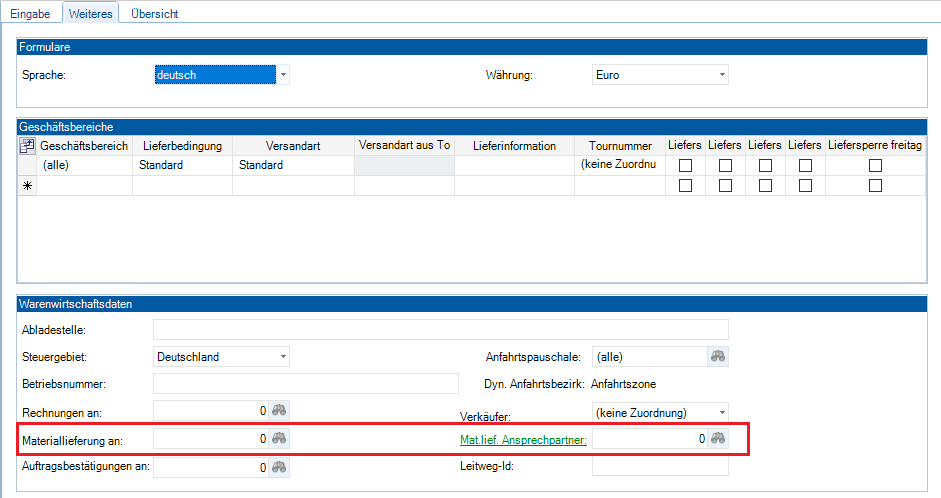
Task: Switch to the Eingabe tab
Action: pyautogui.click(x=30, y=13)
